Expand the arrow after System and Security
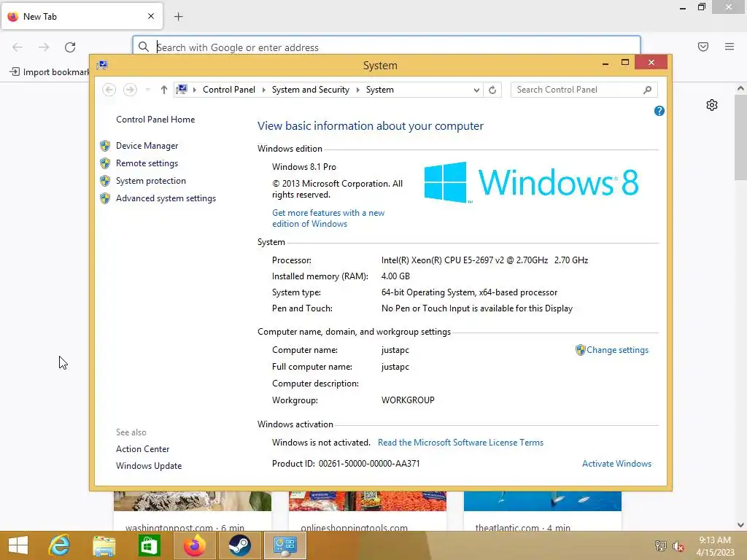 (357, 90)
